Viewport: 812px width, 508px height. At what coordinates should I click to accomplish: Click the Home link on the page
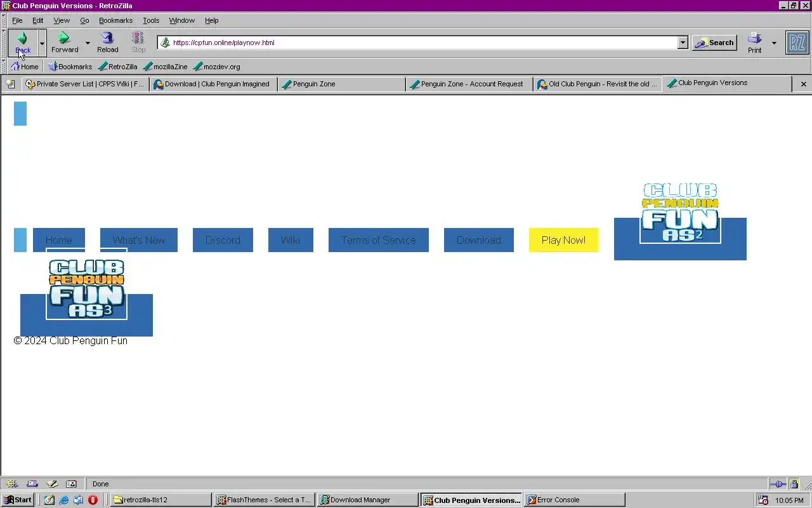pos(58,240)
